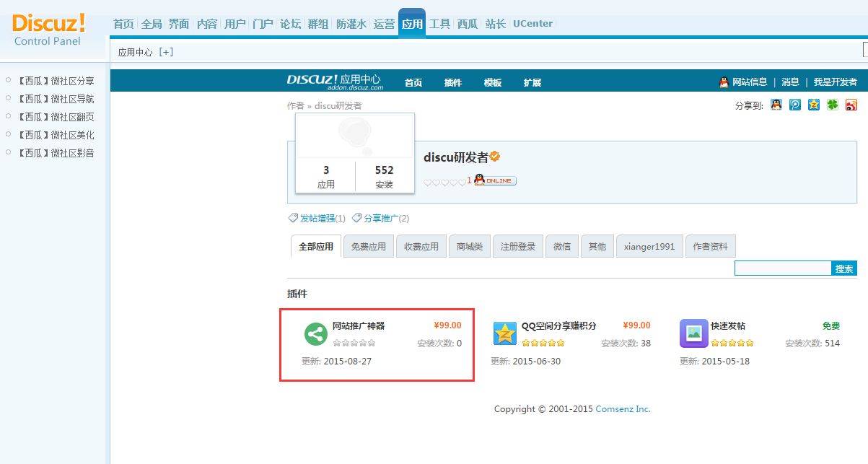868x464 pixels.
Task: Open the 防灌水 menu
Action: (x=351, y=24)
